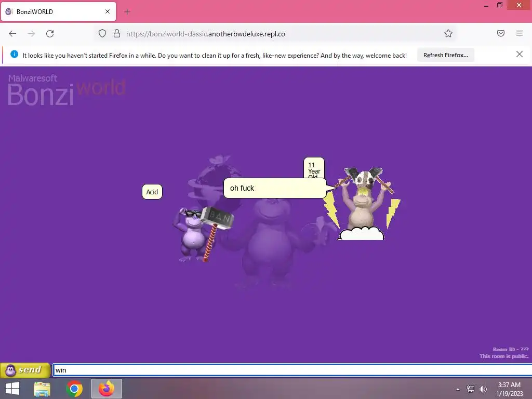Select the BonziWORLD tab
Viewport: 532px width, 399px height.
tap(58, 12)
